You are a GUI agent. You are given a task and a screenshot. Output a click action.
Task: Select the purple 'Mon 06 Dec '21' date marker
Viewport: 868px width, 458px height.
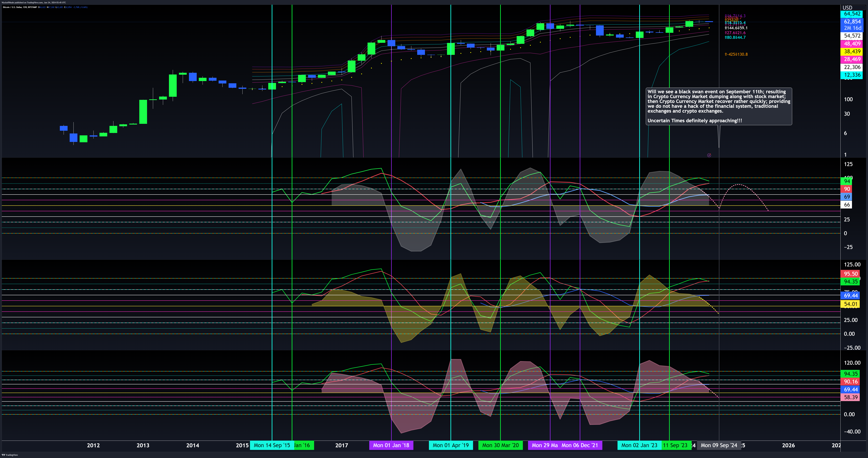[580, 445]
